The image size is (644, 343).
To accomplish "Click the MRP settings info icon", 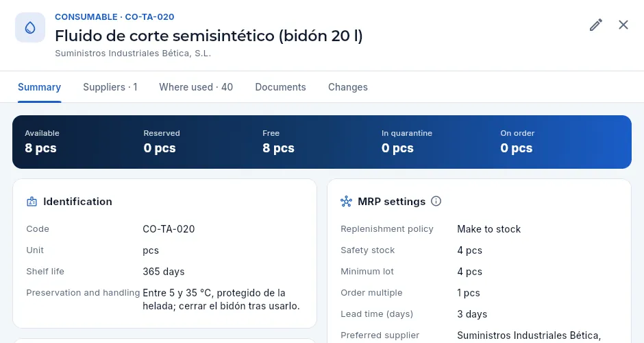I will (436, 201).
